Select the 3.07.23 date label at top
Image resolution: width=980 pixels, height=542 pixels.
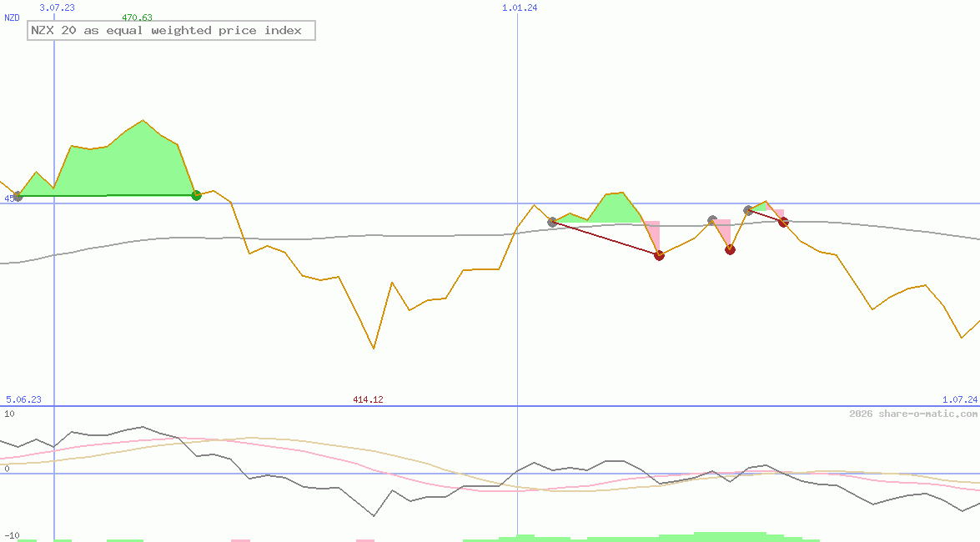click(57, 8)
